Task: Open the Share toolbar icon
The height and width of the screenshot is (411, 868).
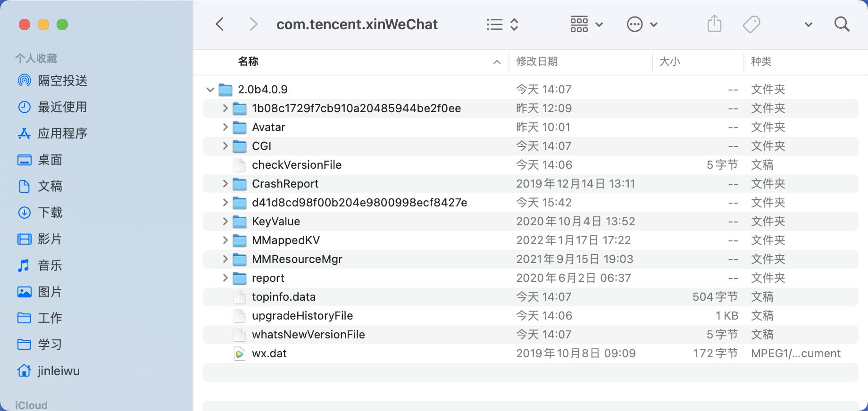Action: [x=714, y=24]
